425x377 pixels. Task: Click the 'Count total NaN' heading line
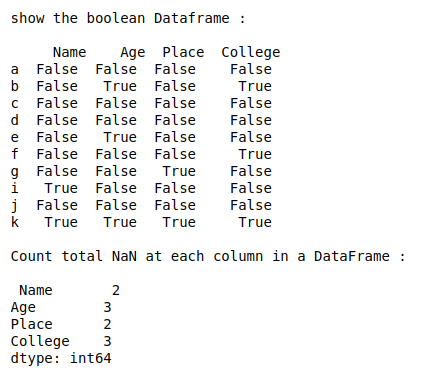coord(208,256)
